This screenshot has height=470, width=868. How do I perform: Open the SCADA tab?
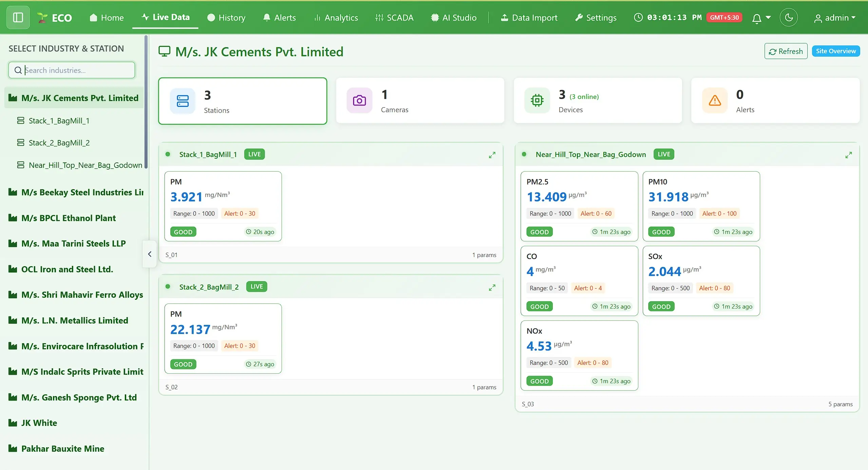[394, 18]
